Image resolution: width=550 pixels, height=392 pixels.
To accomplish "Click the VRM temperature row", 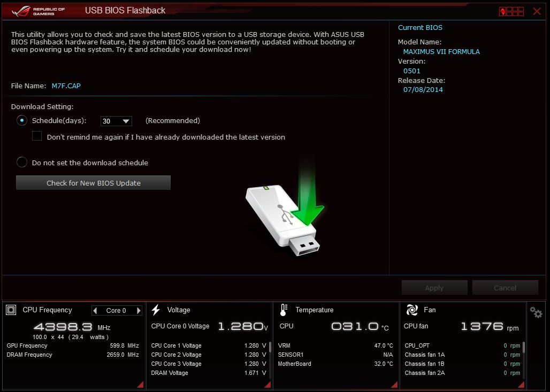I will [335, 345].
